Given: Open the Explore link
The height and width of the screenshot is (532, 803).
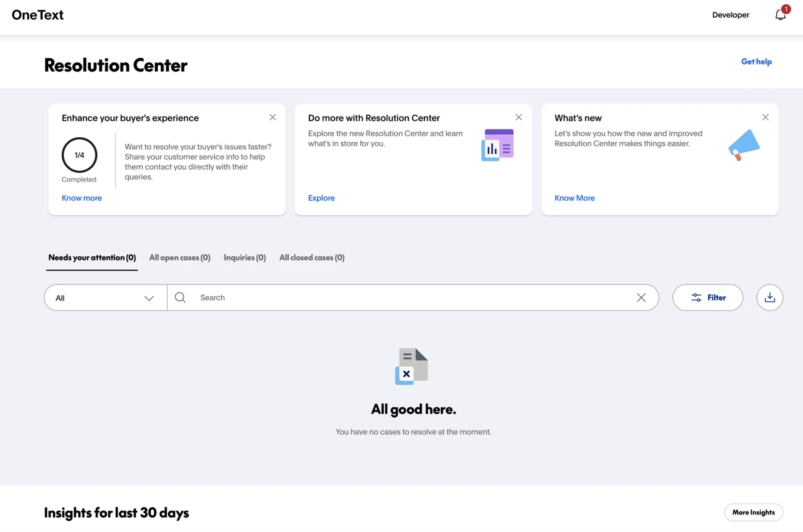Looking at the screenshot, I should click(x=321, y=198).
